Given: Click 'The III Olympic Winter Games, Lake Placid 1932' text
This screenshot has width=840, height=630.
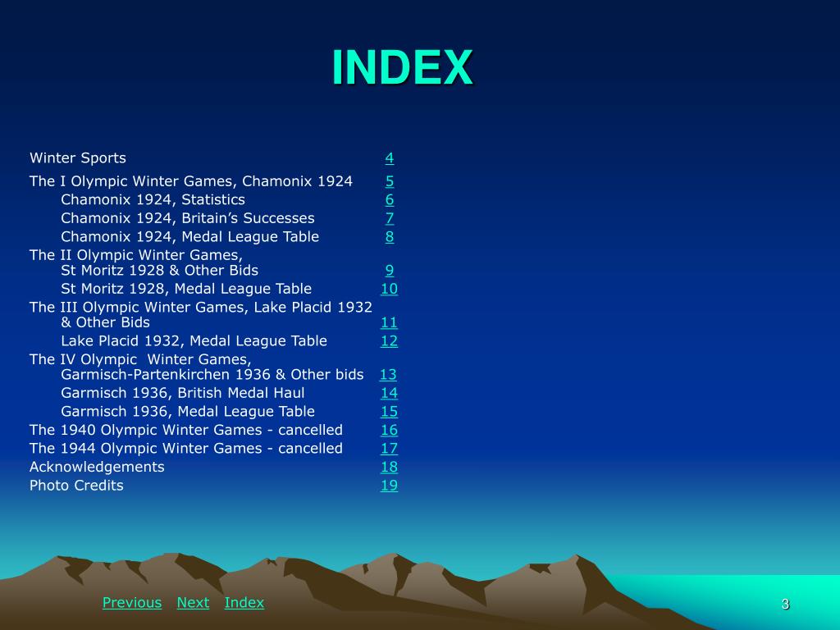Looking at the screenshot, I should pos(201,308).
